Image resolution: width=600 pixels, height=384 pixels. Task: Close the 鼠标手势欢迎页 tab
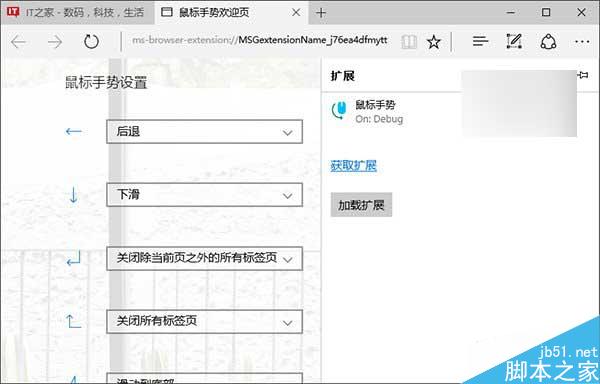point(296,12)
